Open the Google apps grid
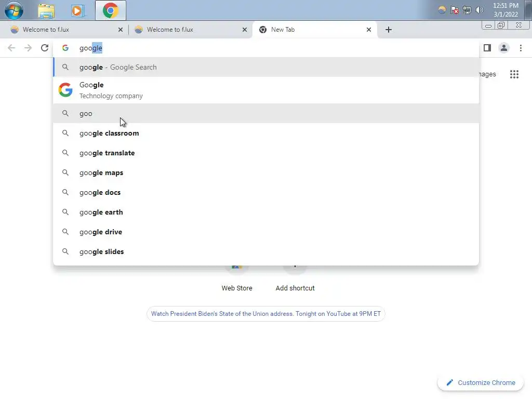Image resolution: width=532 pixels, height=399 pixels. coord(514,74)
